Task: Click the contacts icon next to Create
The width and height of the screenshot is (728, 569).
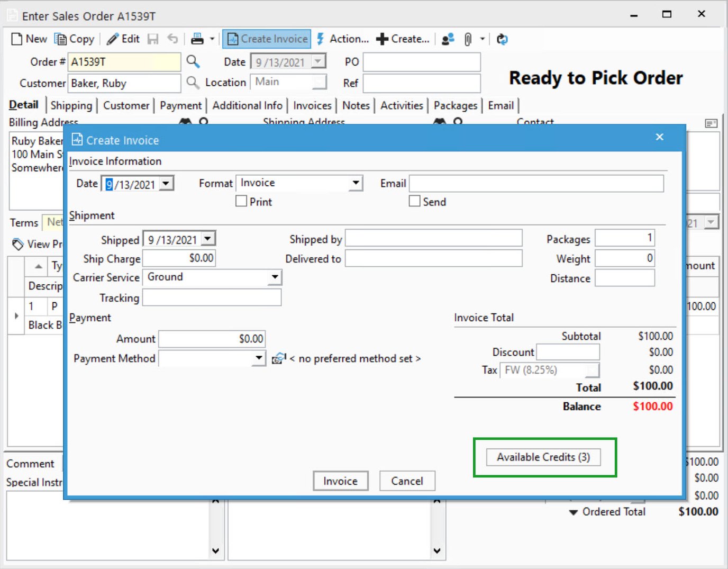Action: [x=448, y=39]
